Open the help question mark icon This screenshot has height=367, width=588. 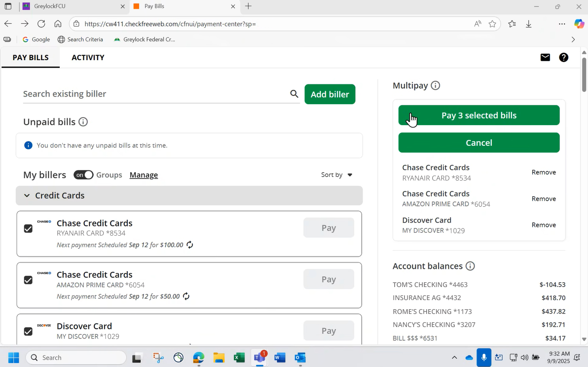pos(563,57)
